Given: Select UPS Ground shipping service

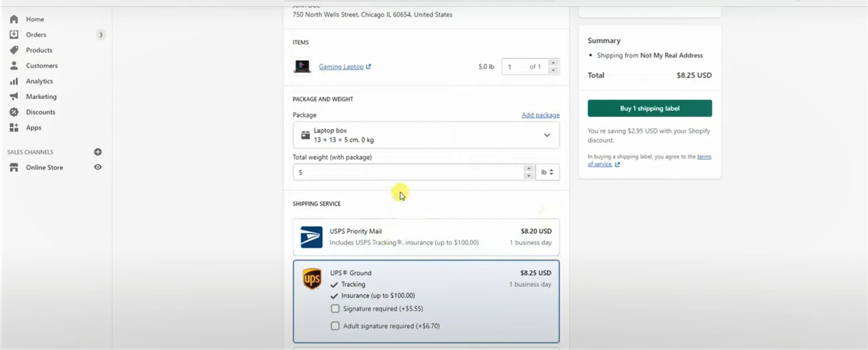Looking at the screenshot, I should (x=426, y=301).
